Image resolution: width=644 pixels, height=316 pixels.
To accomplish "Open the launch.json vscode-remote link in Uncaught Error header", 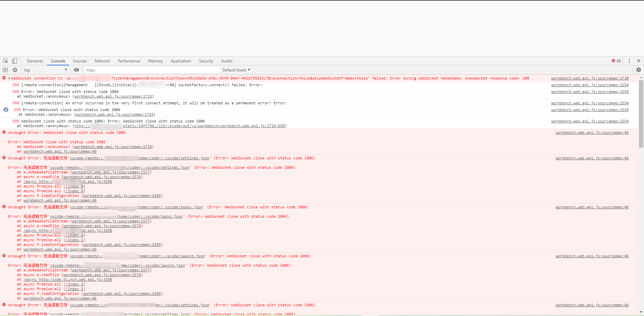I will point(138,256).
